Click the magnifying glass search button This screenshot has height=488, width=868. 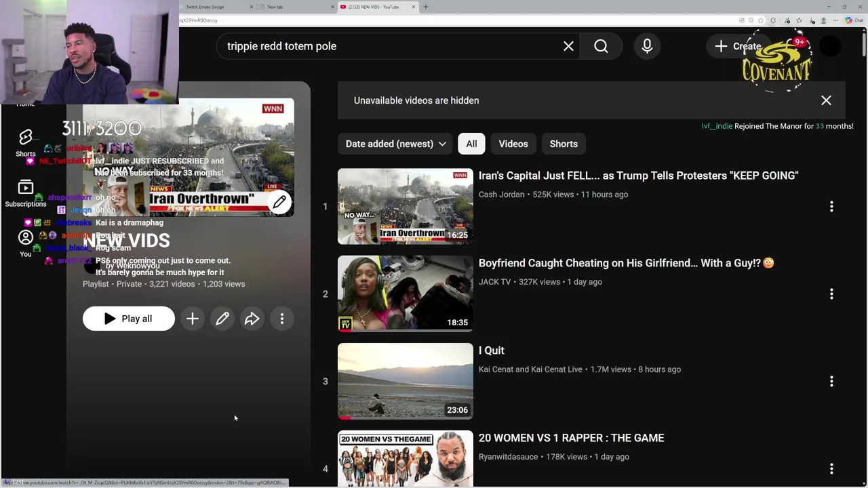pos(601,46)
